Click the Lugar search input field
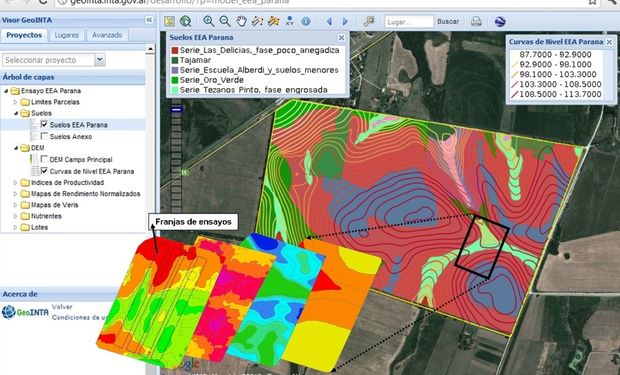Image resolution: width=620 pixels, height=375 pixels. 409,22
